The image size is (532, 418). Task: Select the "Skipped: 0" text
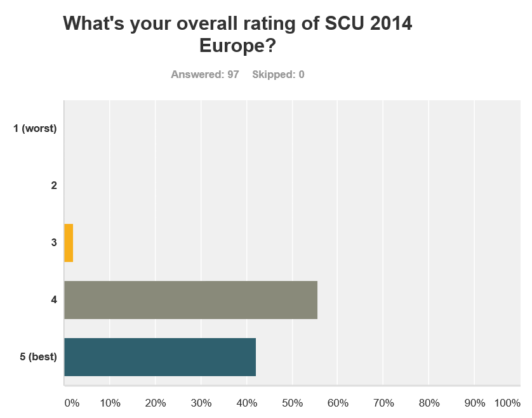tap(278, 74)
